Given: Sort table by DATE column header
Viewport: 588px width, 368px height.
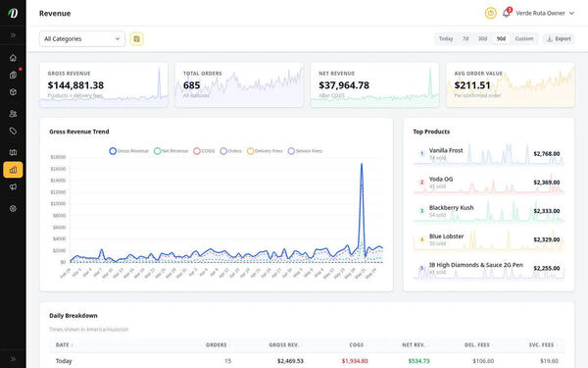Looking at the screenshot, I should [x=64, y=344].
